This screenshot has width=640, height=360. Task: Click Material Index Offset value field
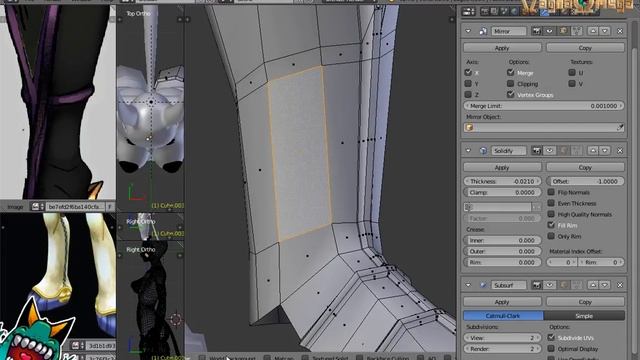(x=562, y=262)
